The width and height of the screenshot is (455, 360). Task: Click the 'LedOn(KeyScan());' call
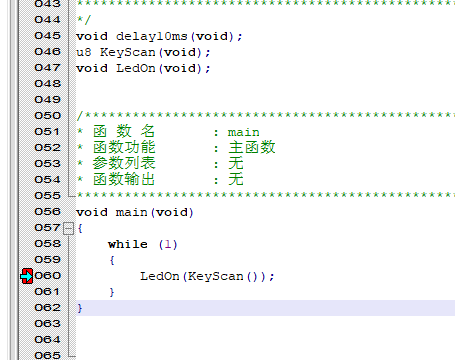(207, 276)
